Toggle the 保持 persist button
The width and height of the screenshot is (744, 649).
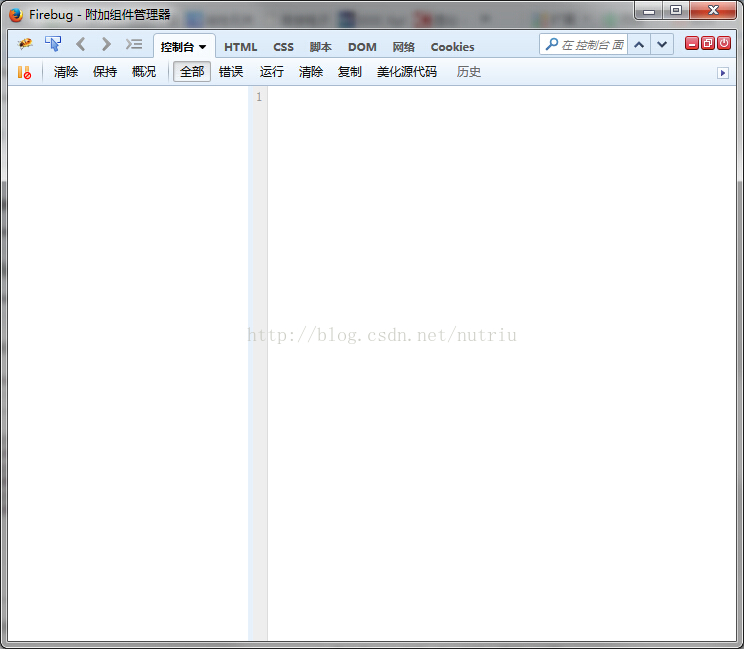coord(105,72)
